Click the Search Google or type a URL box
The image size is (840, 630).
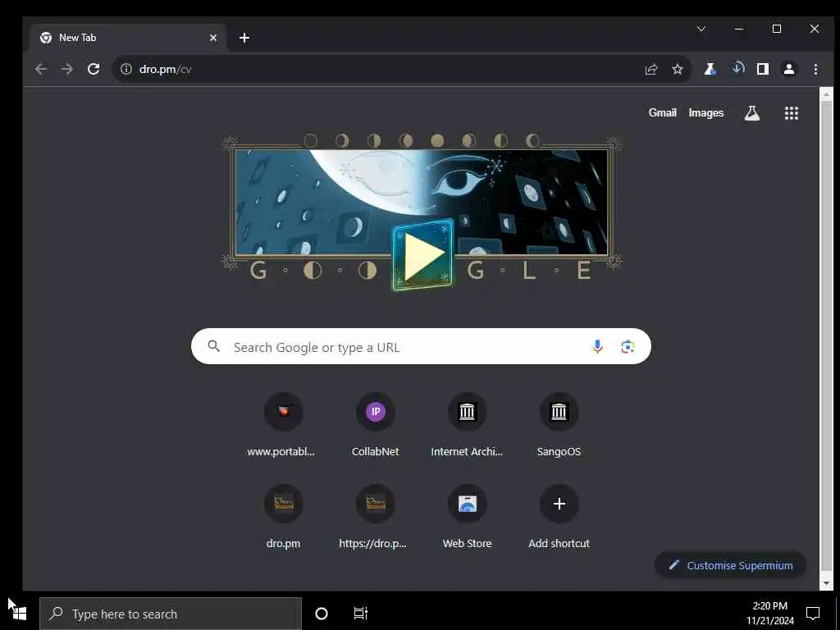(421, 347)
